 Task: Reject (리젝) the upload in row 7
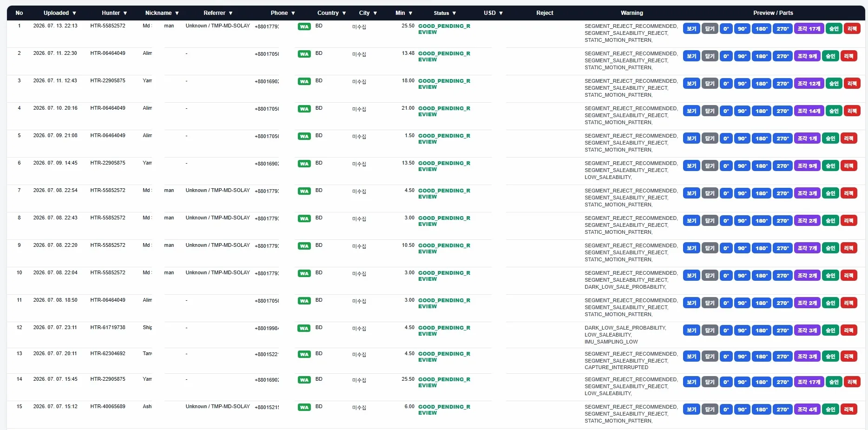tap(848, 193)
